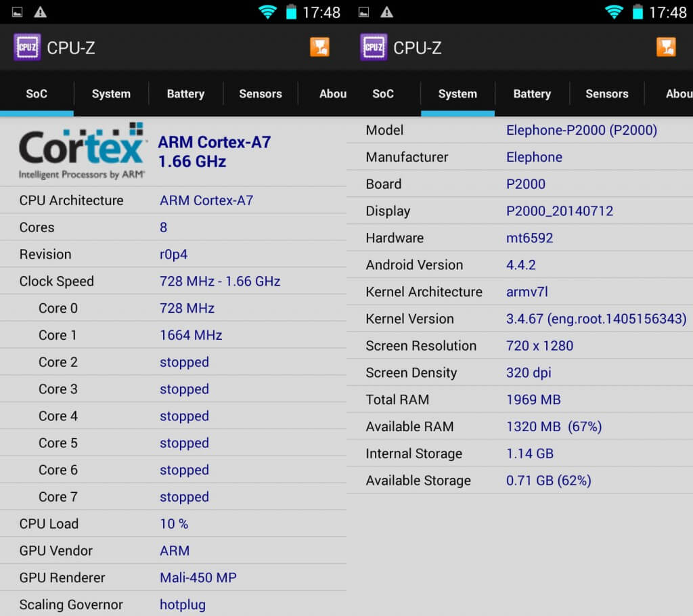The height and width of the screenshot is (616, 693).
Task: Tap GPU Renderer value Mali-450 MP
Action: click(x=198, y=578)
